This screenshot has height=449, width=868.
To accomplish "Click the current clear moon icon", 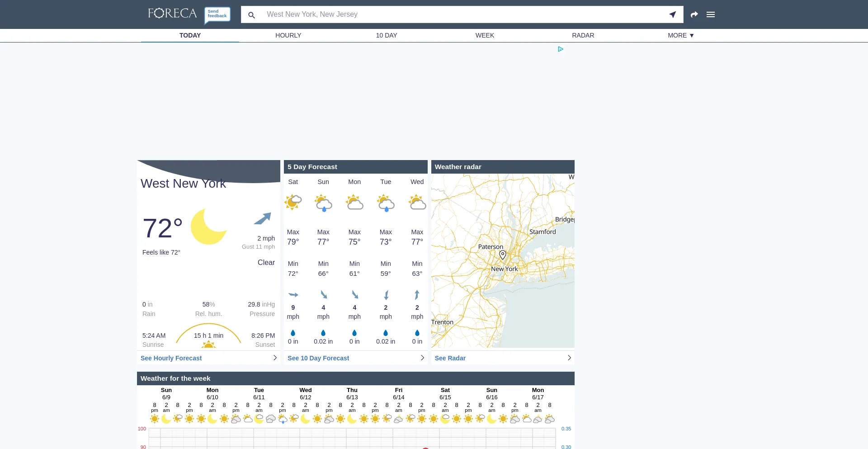I will [x=208, y=227].
